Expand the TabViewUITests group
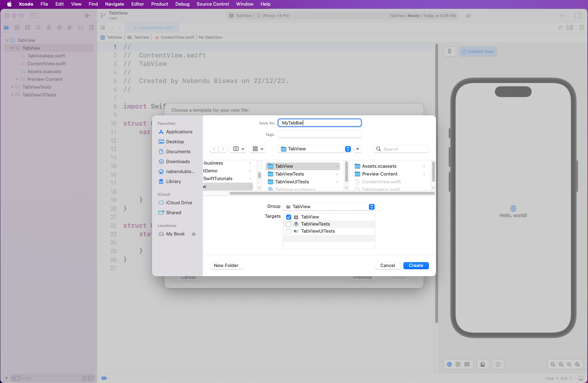Screen dimensions: 588x383 pyautogui.click(x=12, y=95)
